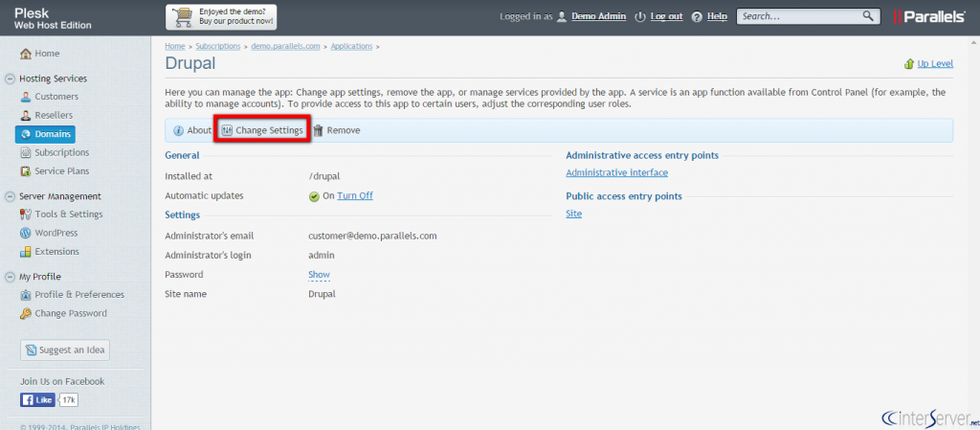Click the Resellers person icon

pos(26,116)
